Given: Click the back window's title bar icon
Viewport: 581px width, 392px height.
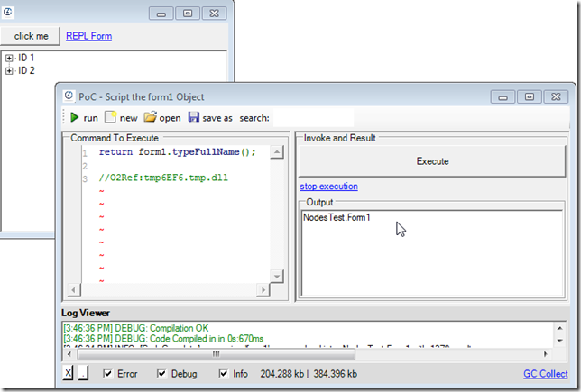Looking at the screenshot, I should [x=7, y=13].
